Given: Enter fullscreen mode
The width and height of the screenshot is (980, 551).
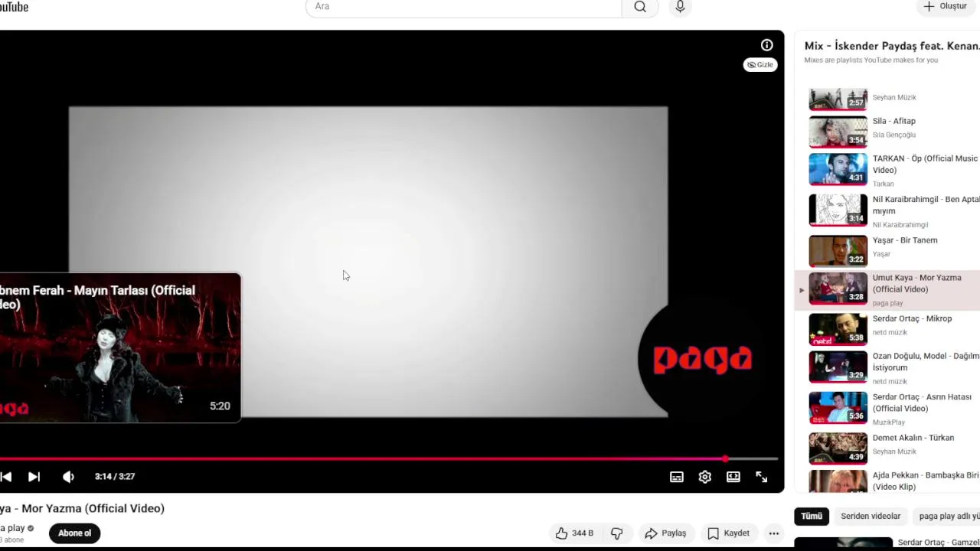Looking at the screenshot, I should (762, 477).
